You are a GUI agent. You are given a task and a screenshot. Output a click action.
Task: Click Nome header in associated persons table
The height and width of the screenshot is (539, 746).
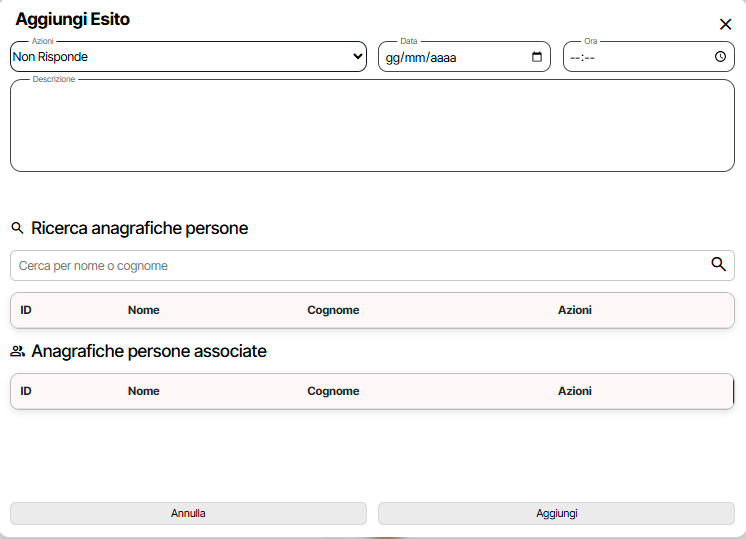[144, 391]
